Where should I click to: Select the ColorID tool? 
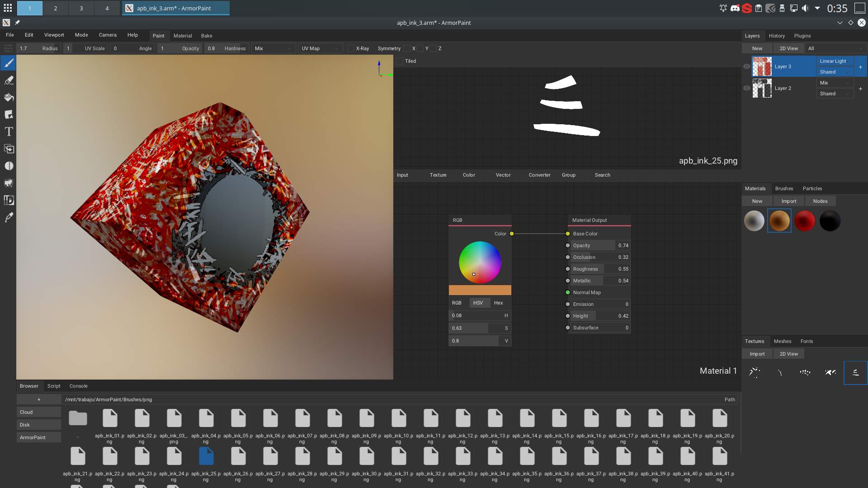coord(9,200)
